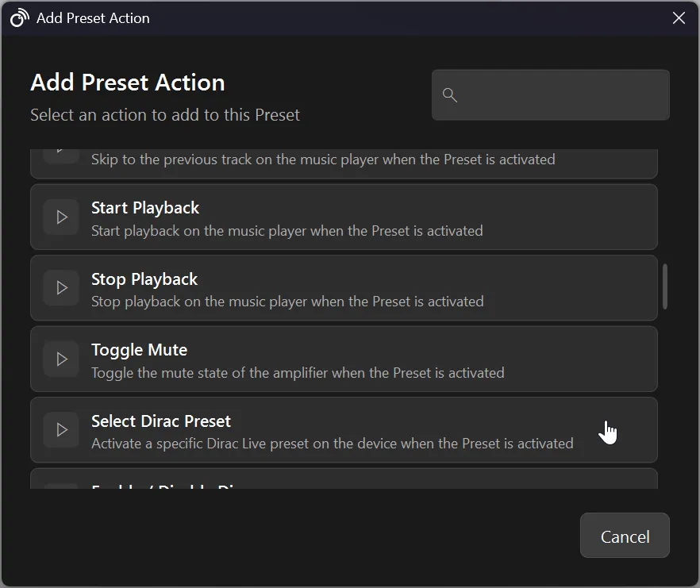
Task: Click the play icon on the Enable / Disable Dirac row
Action: click(x=60, y=487)
